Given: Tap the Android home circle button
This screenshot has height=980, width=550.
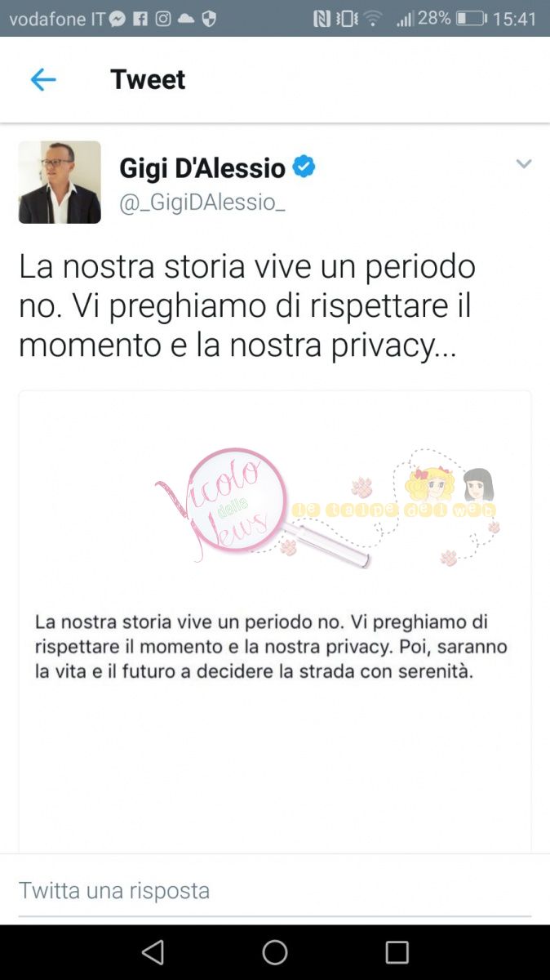Looking at the screenshot, I should click(x=275, y=952).
